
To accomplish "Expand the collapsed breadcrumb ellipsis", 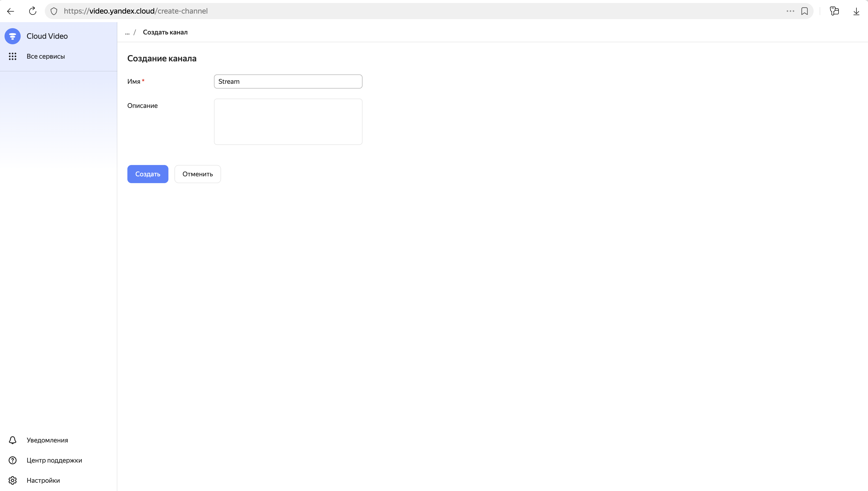I will pyautogui.click(x=127, y=32).
